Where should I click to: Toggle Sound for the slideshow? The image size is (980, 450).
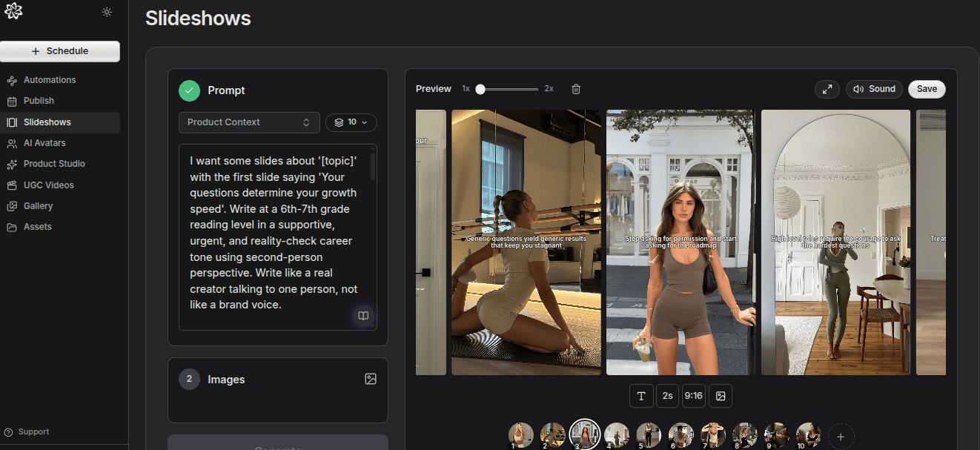coord(874,88)
